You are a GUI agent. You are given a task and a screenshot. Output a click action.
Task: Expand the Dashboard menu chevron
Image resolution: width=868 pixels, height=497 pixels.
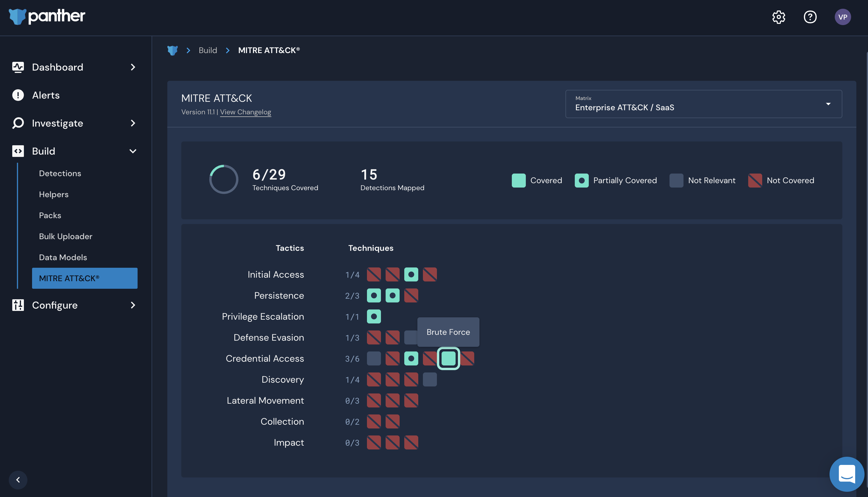133,67
